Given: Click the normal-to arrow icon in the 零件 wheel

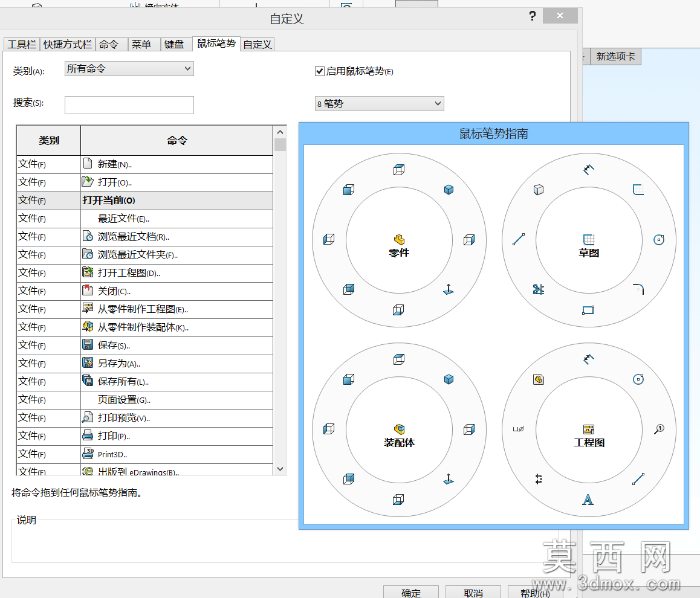Looking at the screenshot, I should [448, 290].
